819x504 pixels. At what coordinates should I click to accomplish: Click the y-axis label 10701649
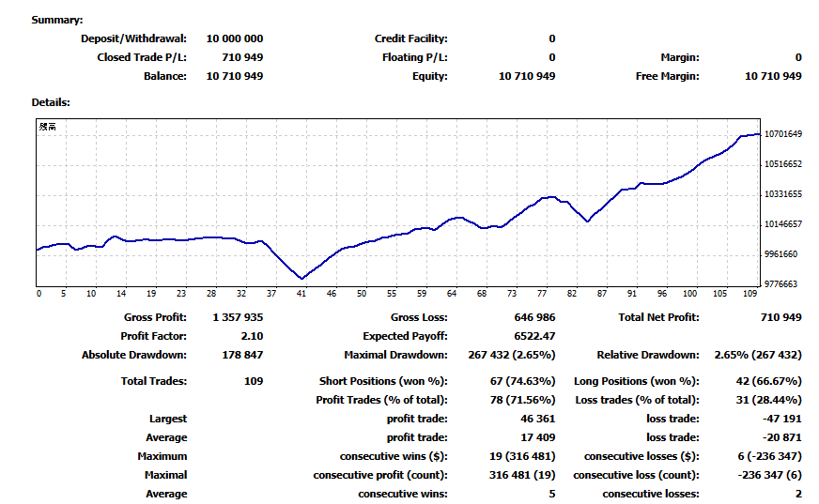[x=782, y=134]
